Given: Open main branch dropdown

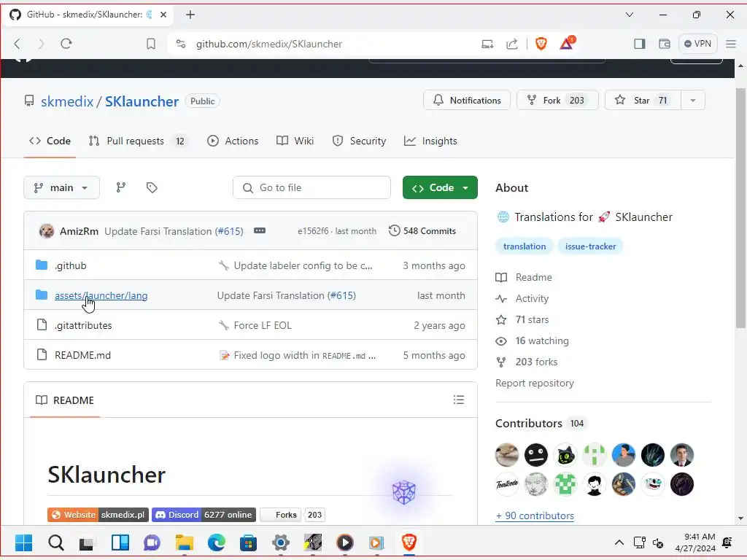Looking at the screenshot, I should coord(61,187).
